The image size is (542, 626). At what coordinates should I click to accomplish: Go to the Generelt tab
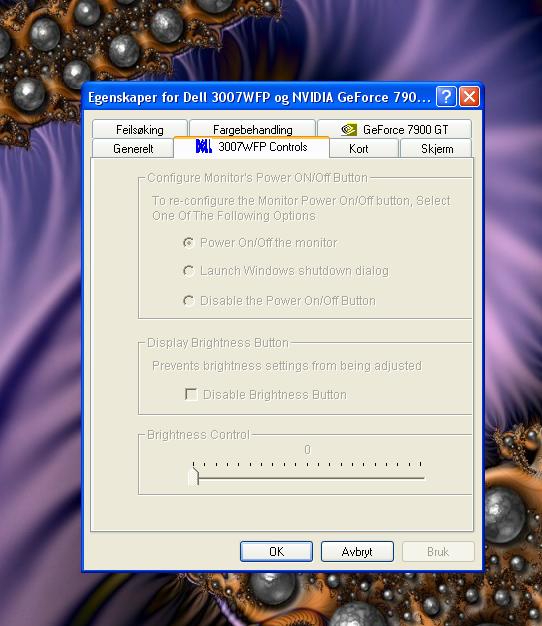133,149
